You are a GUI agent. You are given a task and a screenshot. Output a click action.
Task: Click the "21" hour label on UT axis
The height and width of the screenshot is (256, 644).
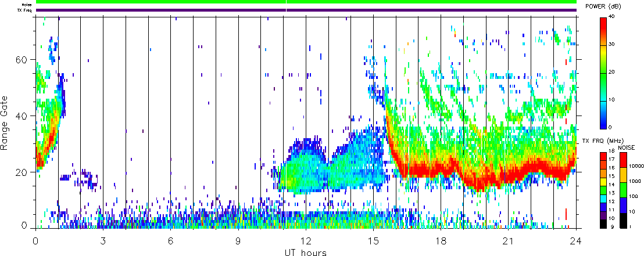(x=509, y=240)
